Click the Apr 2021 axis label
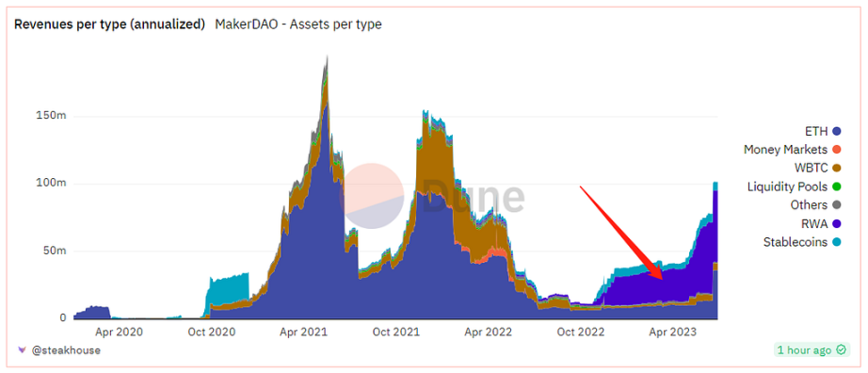 click(x=303, y=332)
